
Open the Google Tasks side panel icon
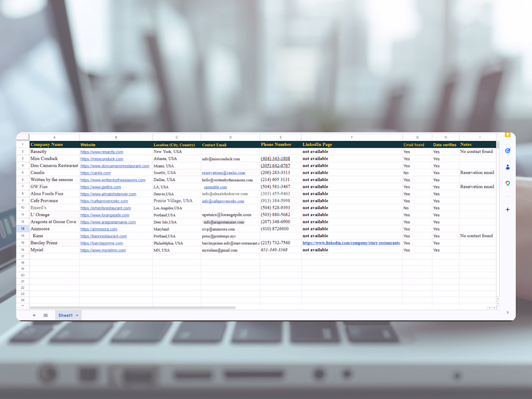(x=507, y=151)
